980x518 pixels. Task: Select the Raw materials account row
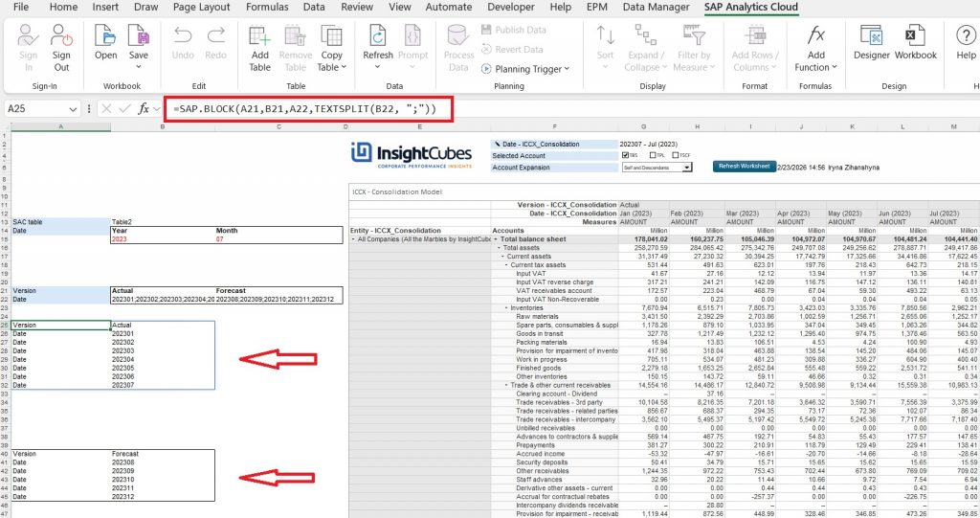click(x=554, y=317)
